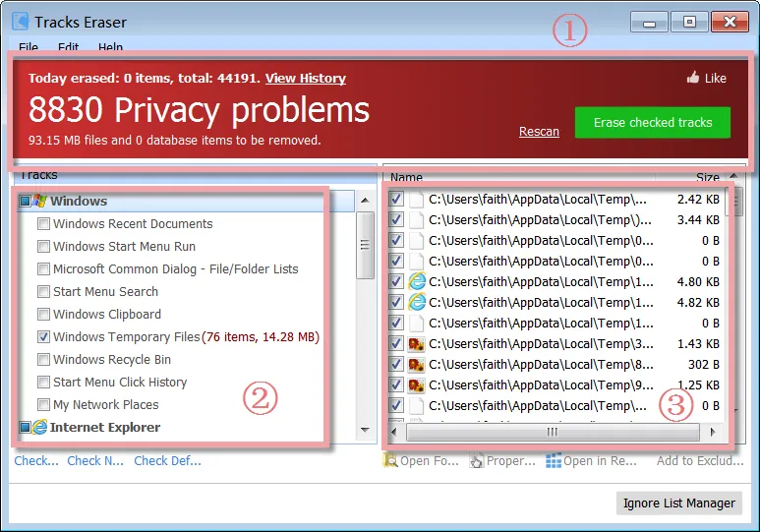
Task: Select the Windows Temporary Files label
Action: coord(127,336)
